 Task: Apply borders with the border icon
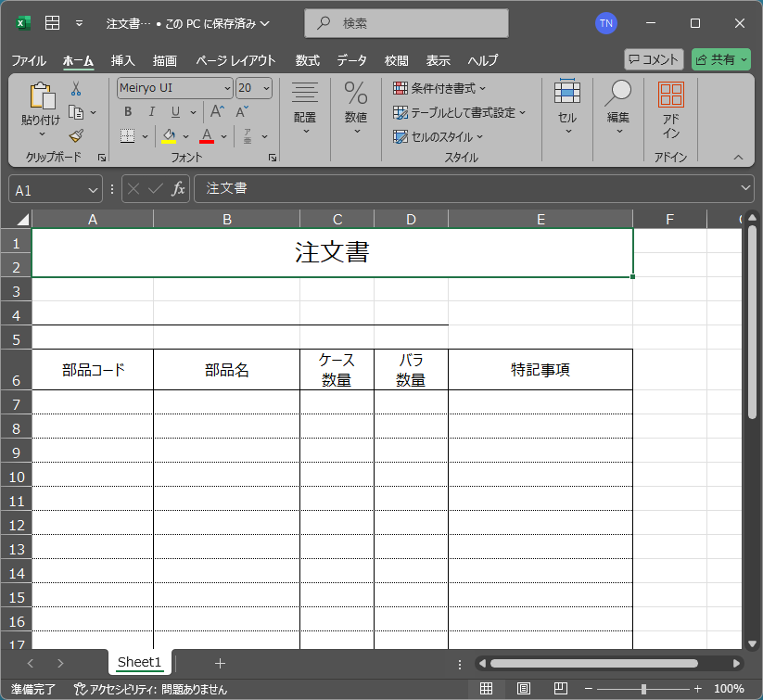point(128,136)
